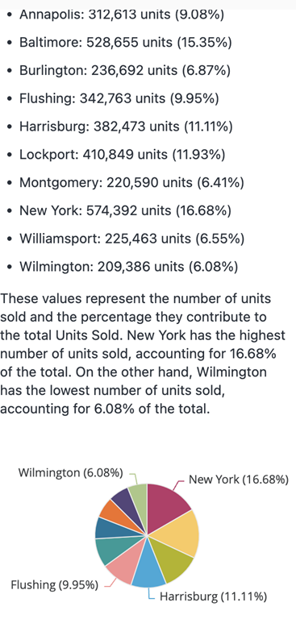The width and height of the screenshot is (296, 644).
Task: Click the Wilmington (6.08%) chart label
Action: click(x=70, y=473)
